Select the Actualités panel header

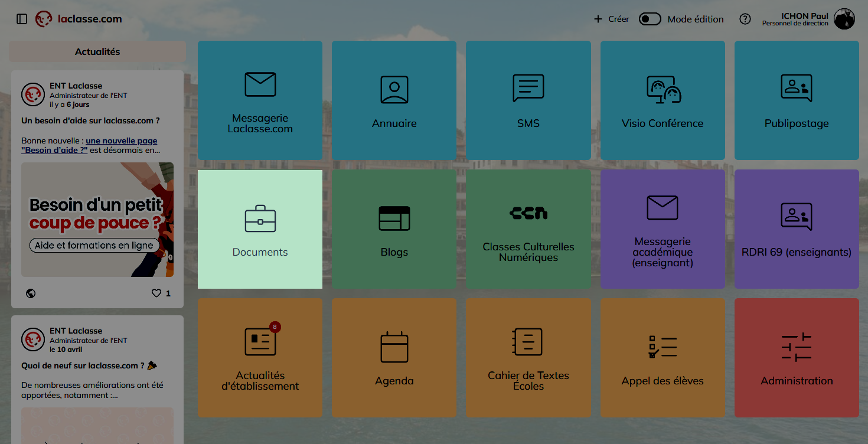(x=97, y=52)
